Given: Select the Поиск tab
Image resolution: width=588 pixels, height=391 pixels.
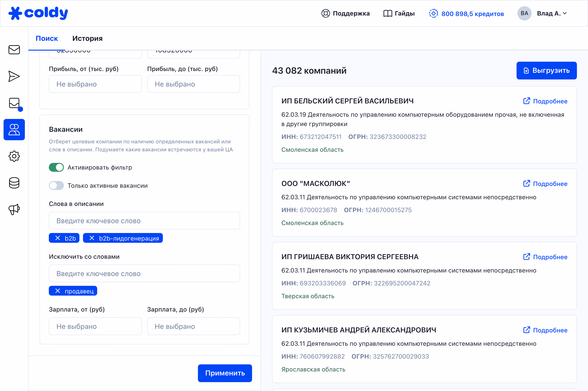Looking at the screenshot, I should click(47, 38).
